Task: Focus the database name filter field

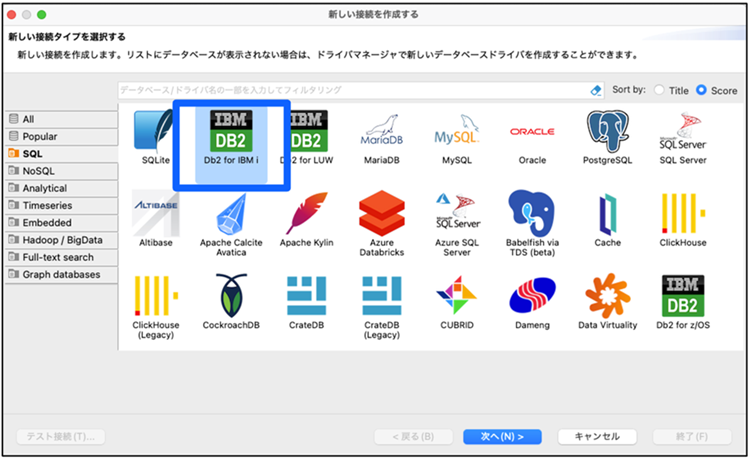Action: point(350,90)
